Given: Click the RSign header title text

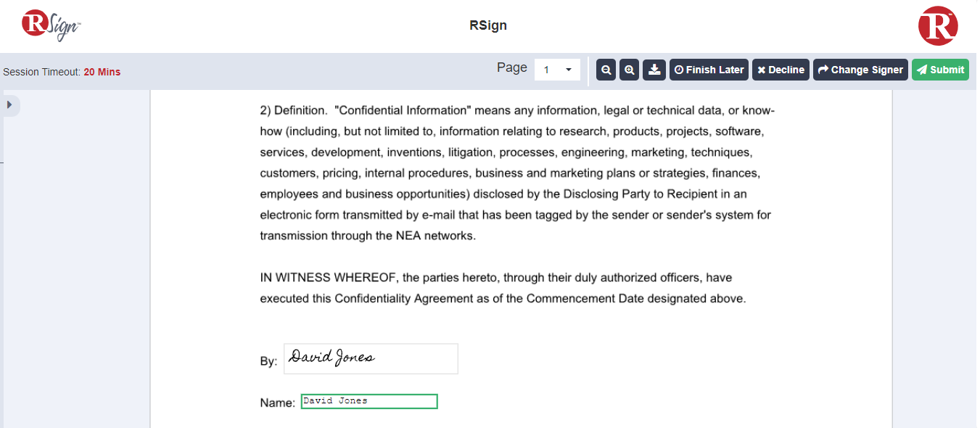Looking at the screenshot, I should (488, 25).
